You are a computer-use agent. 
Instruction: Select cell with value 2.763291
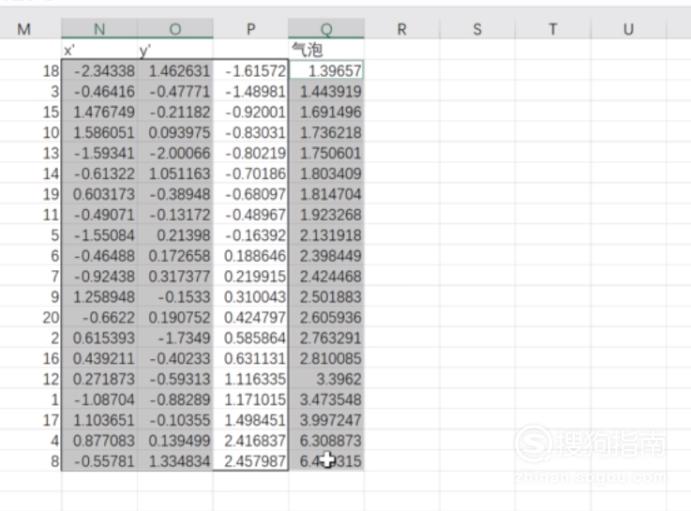(327, 338)
